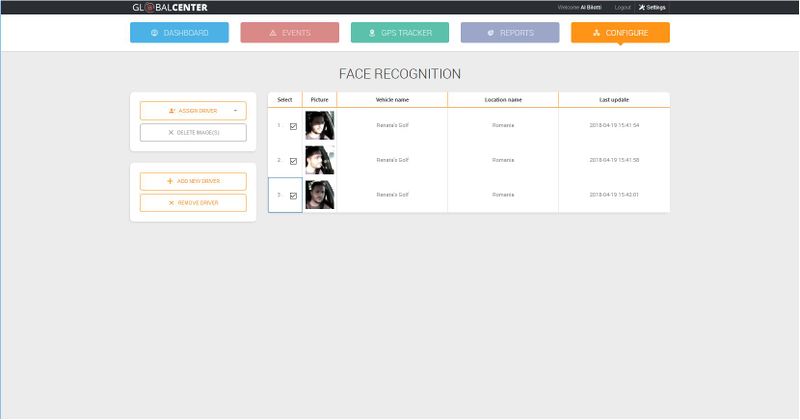The height and width of the screenshot is (420, 800).
Task: Select the third driver face picture
Action: [319, 195]
